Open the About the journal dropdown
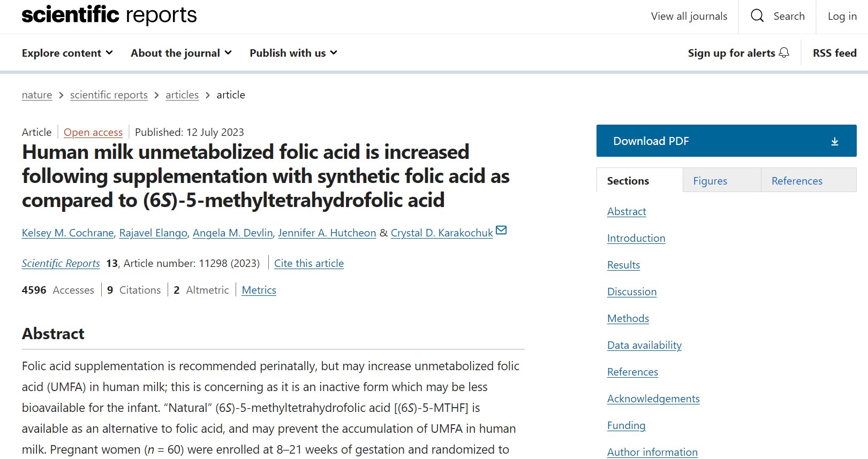868x459 pixels. coord(181,53)
